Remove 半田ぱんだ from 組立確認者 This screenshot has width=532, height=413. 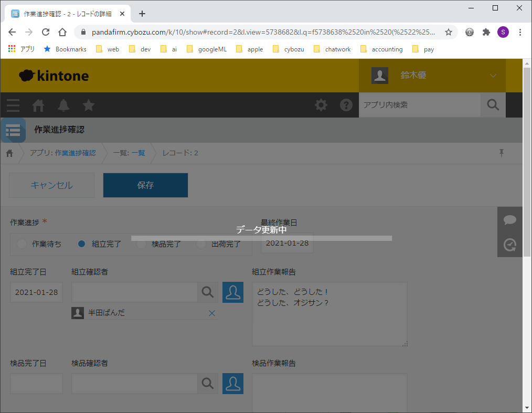(212, 313)
